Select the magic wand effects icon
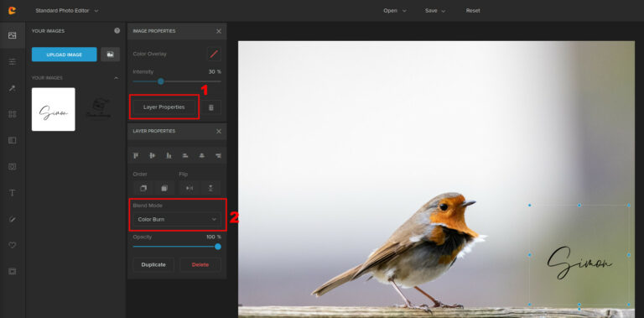This screenshot has height=318, width=644. (13, 88)
